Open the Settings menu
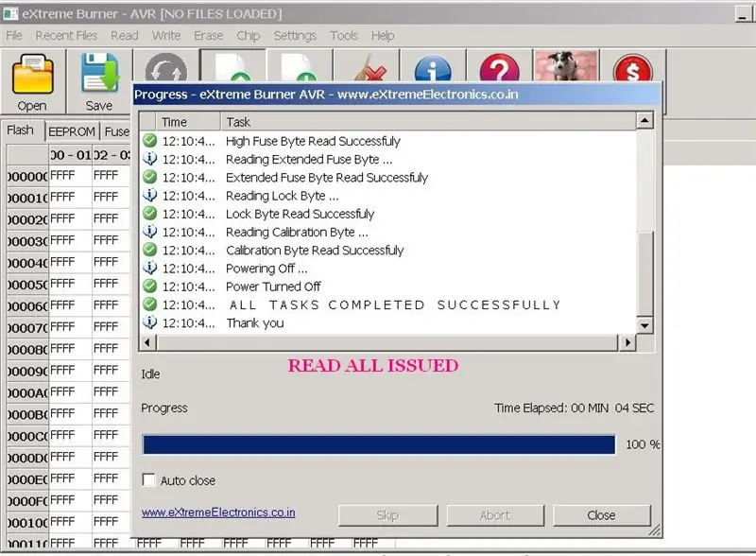Screen dimensions: 756x556 (295, 36)
